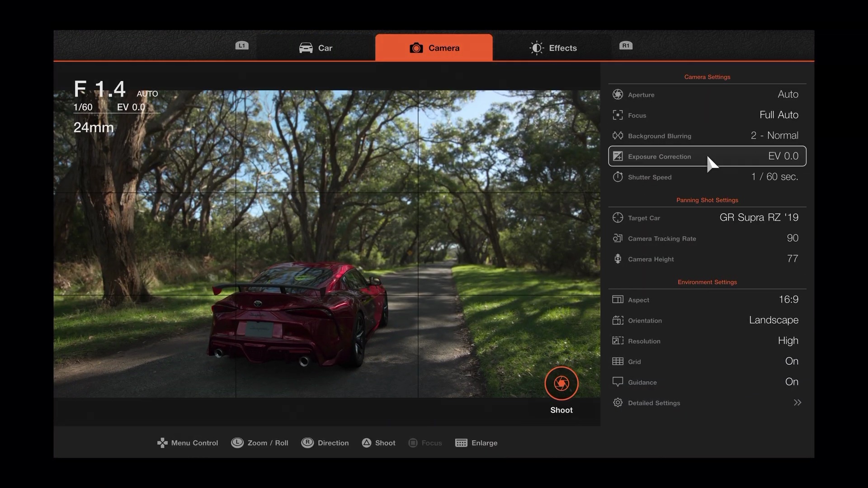868x488 pixels.
Task: Click the Enlarge touchpad icon
Action: click(461, 443)
